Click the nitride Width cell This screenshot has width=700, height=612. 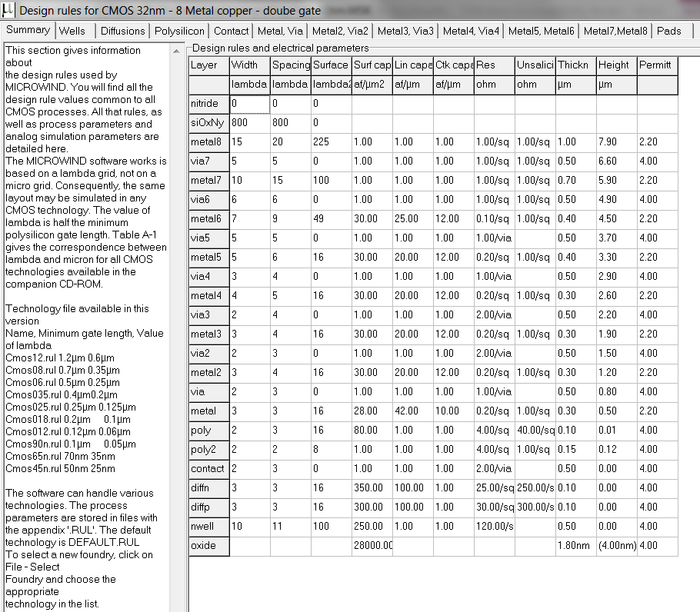pyautogui.click(x=249, y=104)
